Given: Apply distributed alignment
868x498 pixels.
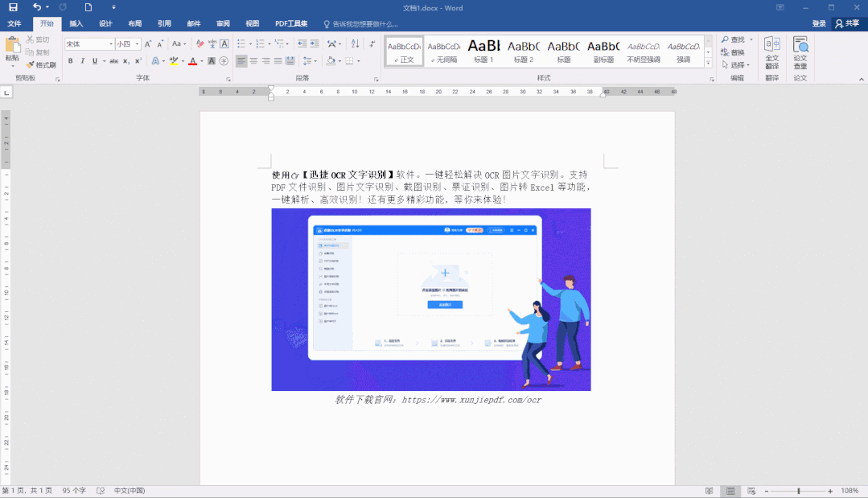Looking at the screenshot, I should coord(290,61).
